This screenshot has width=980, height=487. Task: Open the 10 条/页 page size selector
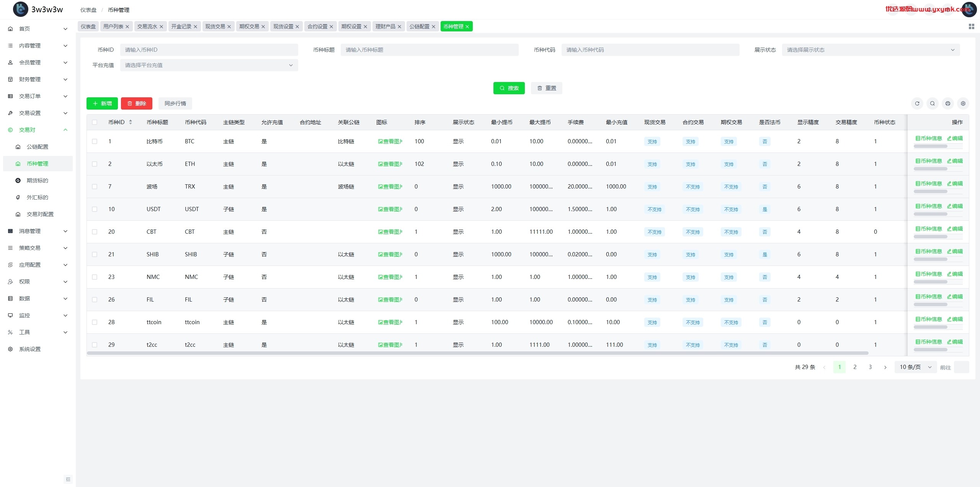point(915,367)
